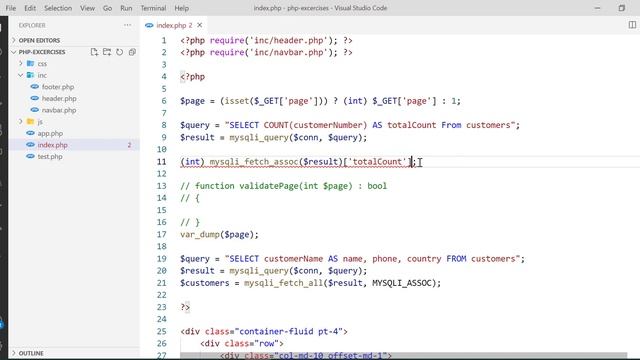Click 'container-fluid pt-4' class on line 25
This screenshot has height=360, width=640.
pos(289,331)
